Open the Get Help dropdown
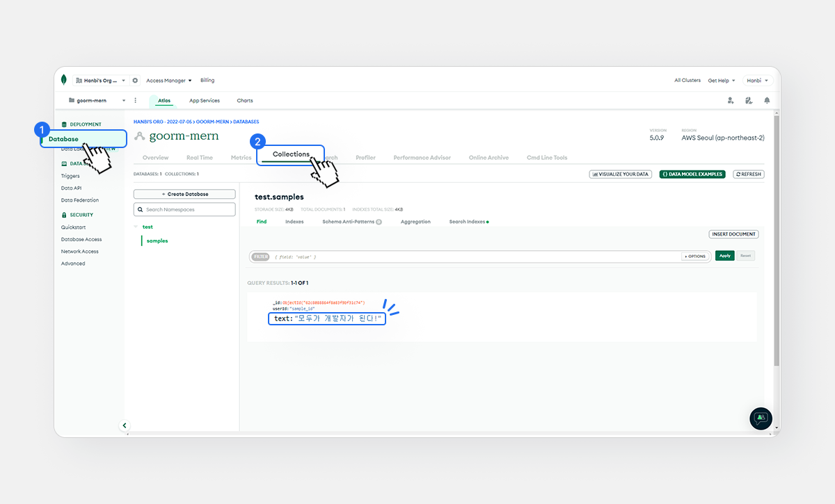The width and height of the screenshot is (835, 504). point(722,81)
